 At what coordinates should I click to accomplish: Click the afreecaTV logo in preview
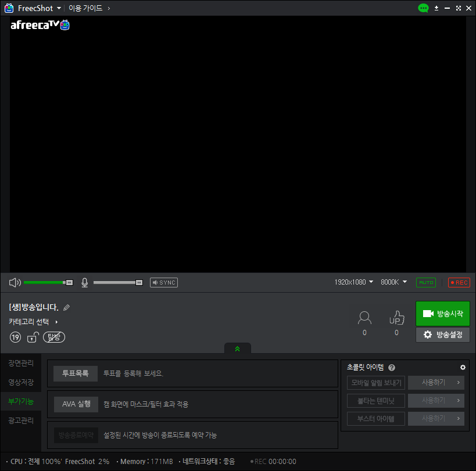point(40,25)
